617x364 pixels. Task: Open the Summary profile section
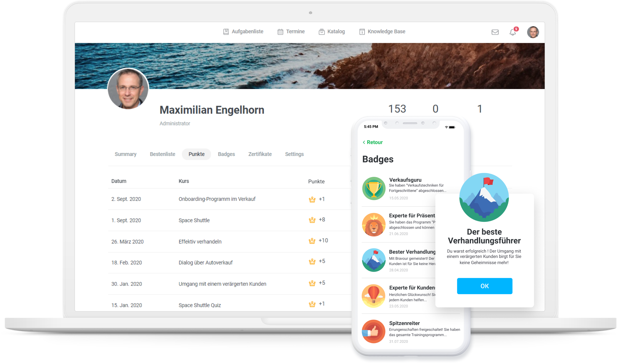pos(124,154)
